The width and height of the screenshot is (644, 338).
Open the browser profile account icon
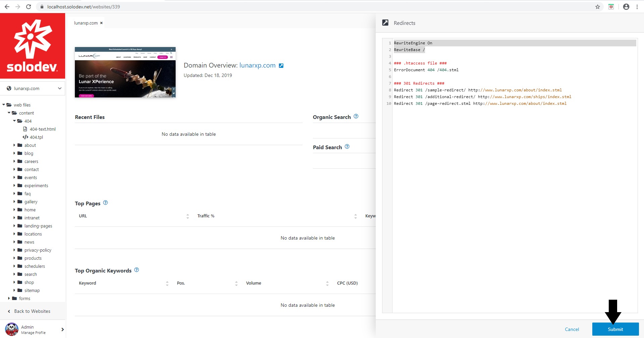click(626, 7)
